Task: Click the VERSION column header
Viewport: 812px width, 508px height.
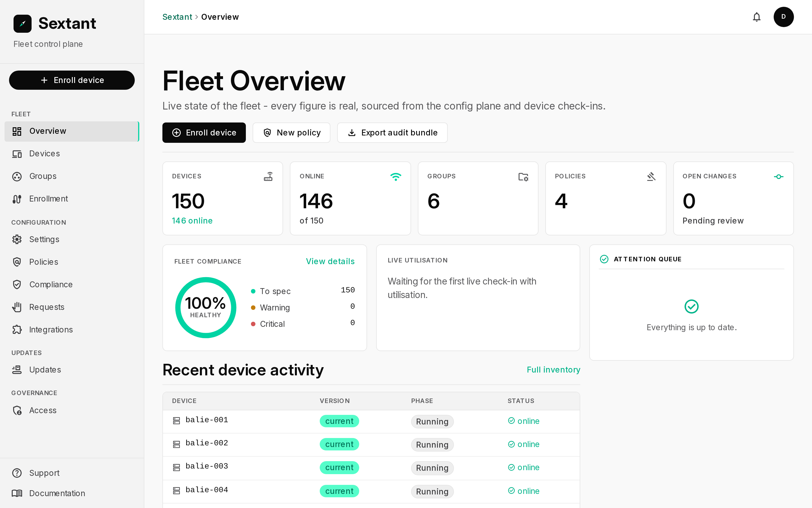Action: (x=335, y=401)
